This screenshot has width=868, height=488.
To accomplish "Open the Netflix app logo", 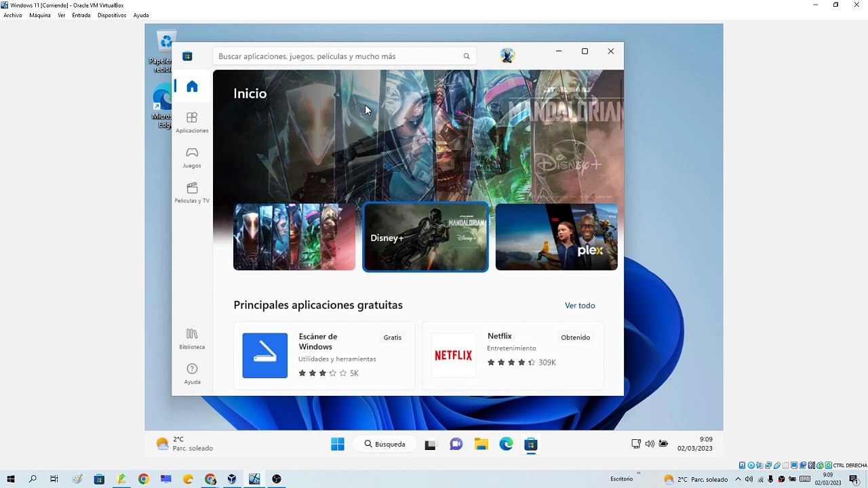I will coord(454,355).
